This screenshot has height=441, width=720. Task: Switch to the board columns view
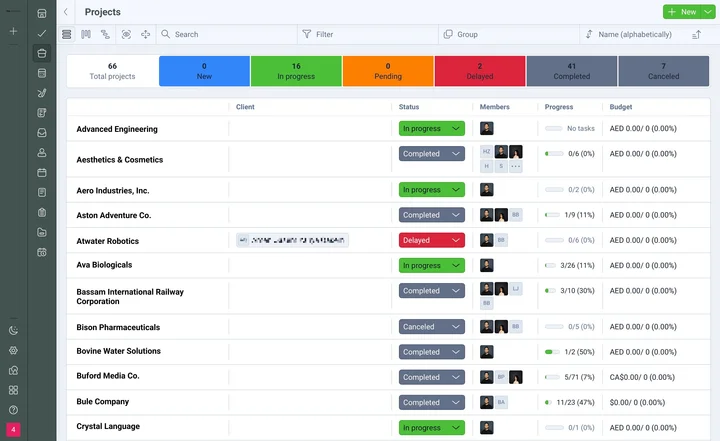(86, 34)
